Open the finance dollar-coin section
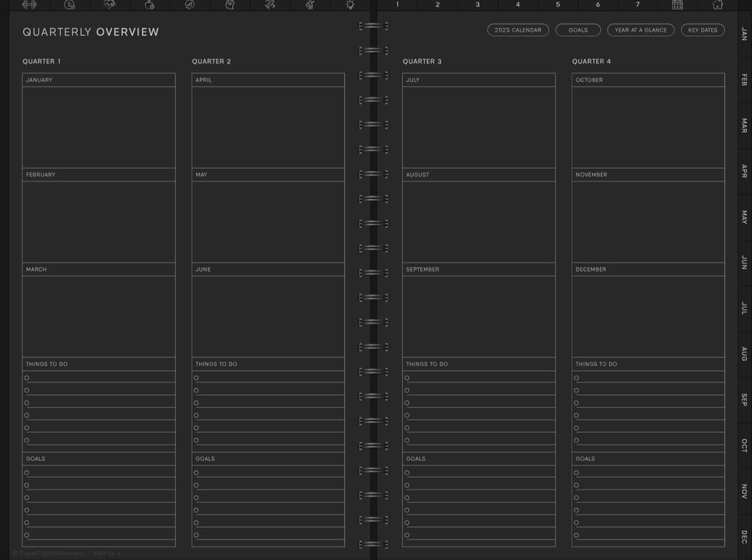Screen dimensions: 752x560 (70, 5)
